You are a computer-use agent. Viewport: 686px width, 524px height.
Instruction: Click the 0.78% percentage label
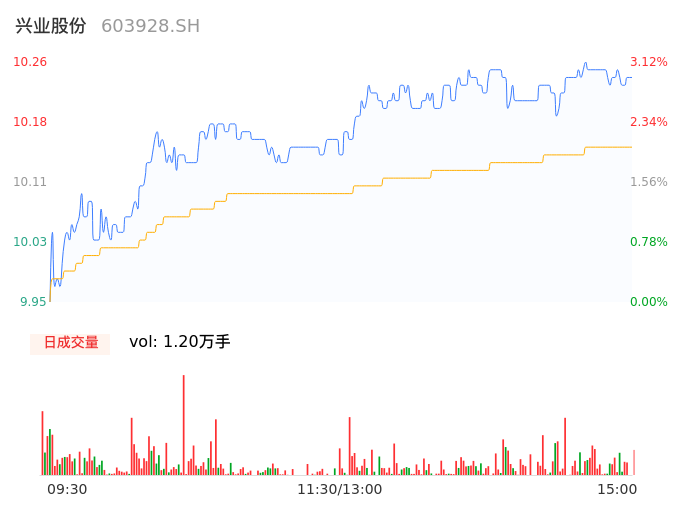point(649,242)
